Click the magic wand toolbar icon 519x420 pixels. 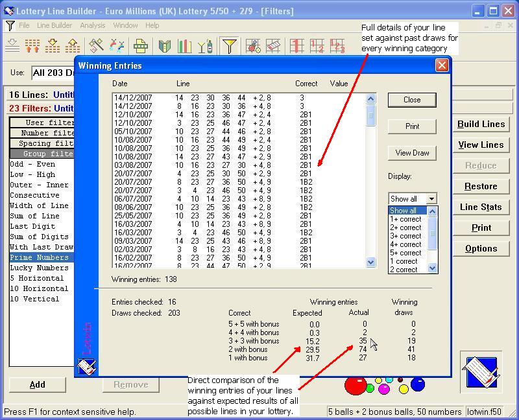pyautogui.click(x=97, y=46)
